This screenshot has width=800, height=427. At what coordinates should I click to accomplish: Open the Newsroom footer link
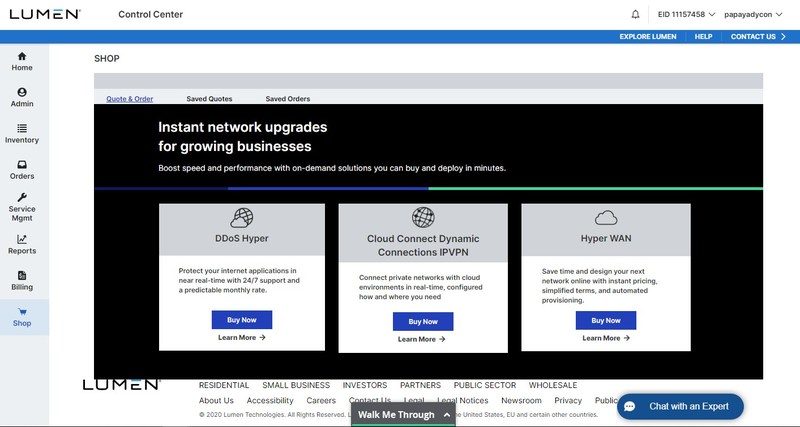[x=521, y=400]
